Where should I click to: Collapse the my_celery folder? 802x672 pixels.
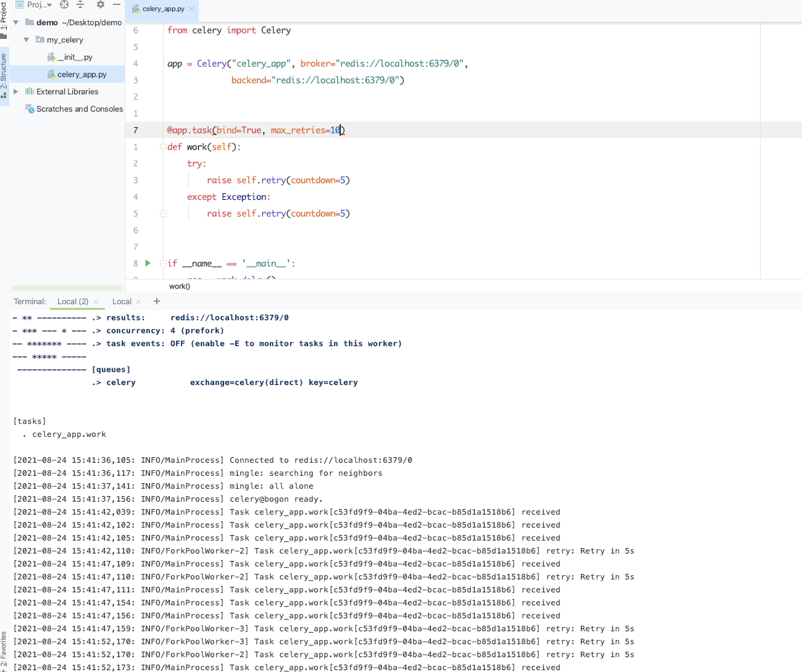point(27,39)
